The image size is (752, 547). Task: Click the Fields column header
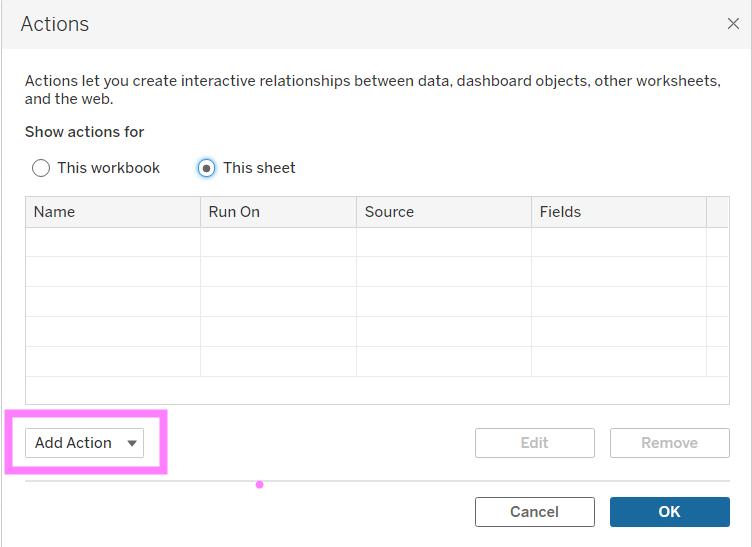[618, 212]
